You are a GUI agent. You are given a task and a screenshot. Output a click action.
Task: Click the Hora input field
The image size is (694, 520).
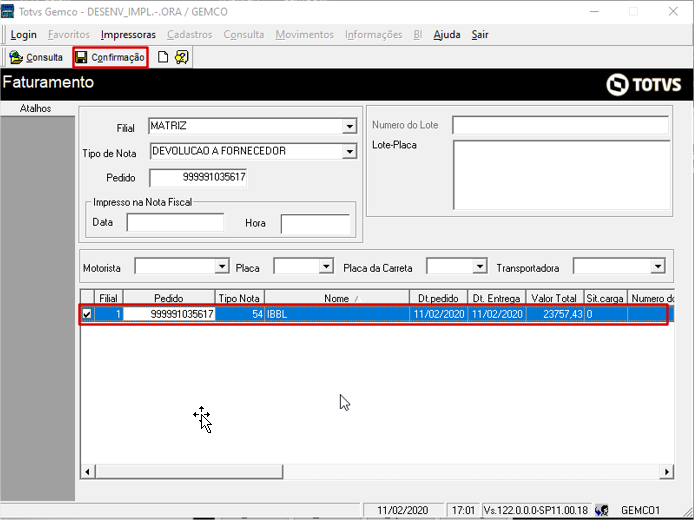pyautogui.click(x=315, y=223)
